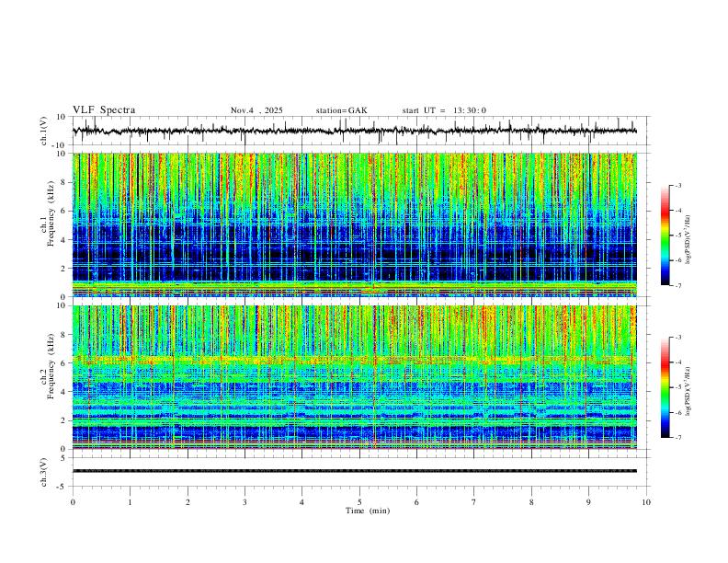Click the 'VLF Spectra' title text
Image resolution: width=728 pixels, height=563 pixels.
coord(104,110)
